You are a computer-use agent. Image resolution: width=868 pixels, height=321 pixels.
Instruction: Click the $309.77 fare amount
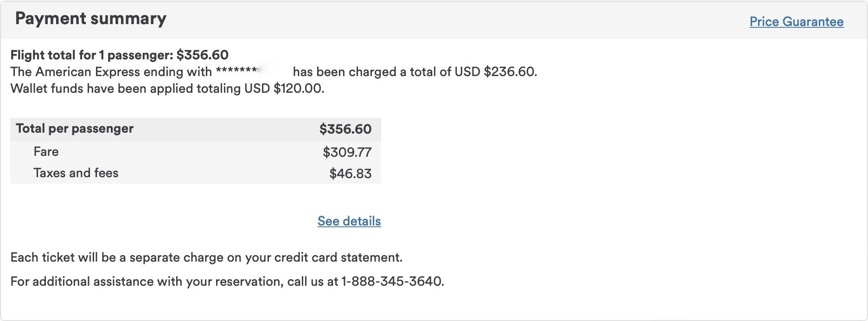pos(347,152)
